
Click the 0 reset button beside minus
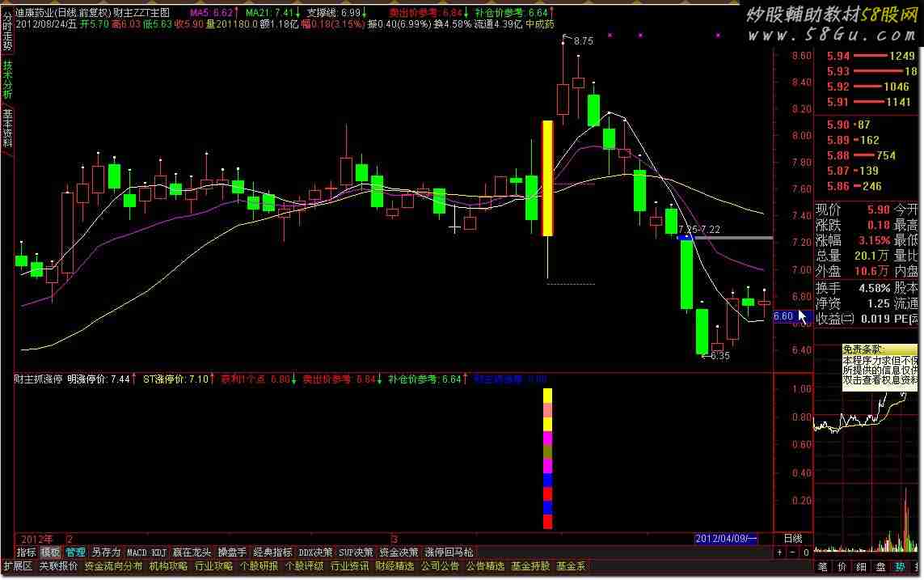tap(805, 552)
